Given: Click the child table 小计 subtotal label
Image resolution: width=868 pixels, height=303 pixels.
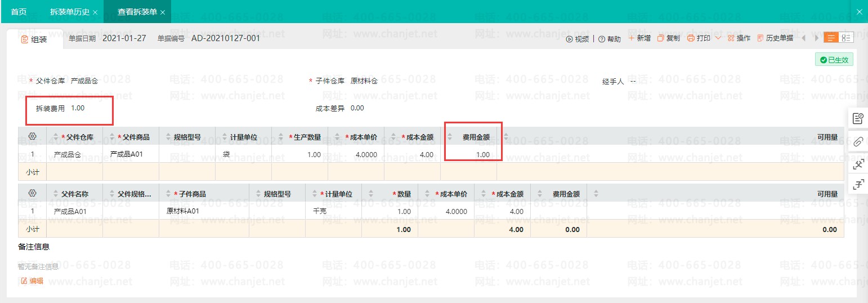Looking at the screenshot, I should [33, 229].
